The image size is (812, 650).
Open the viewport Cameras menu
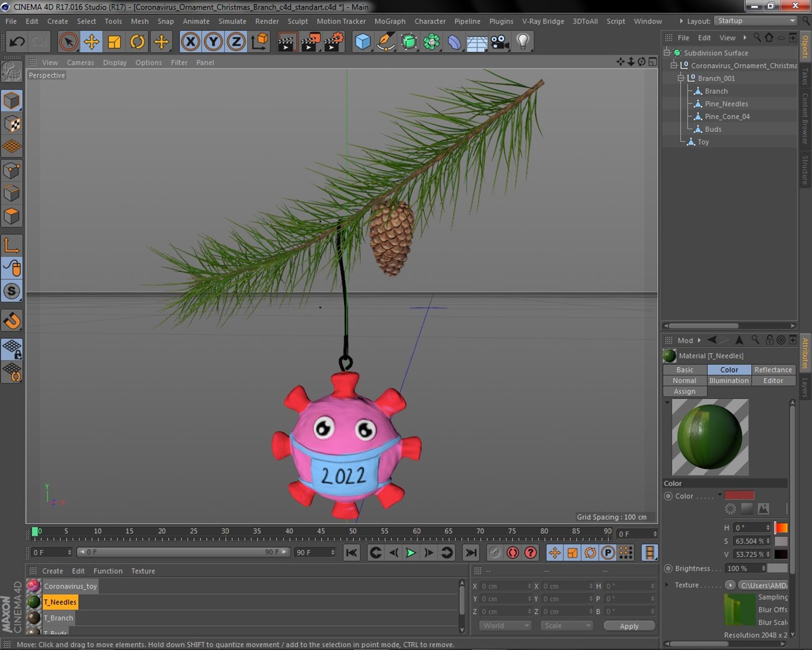click(81, 63)
